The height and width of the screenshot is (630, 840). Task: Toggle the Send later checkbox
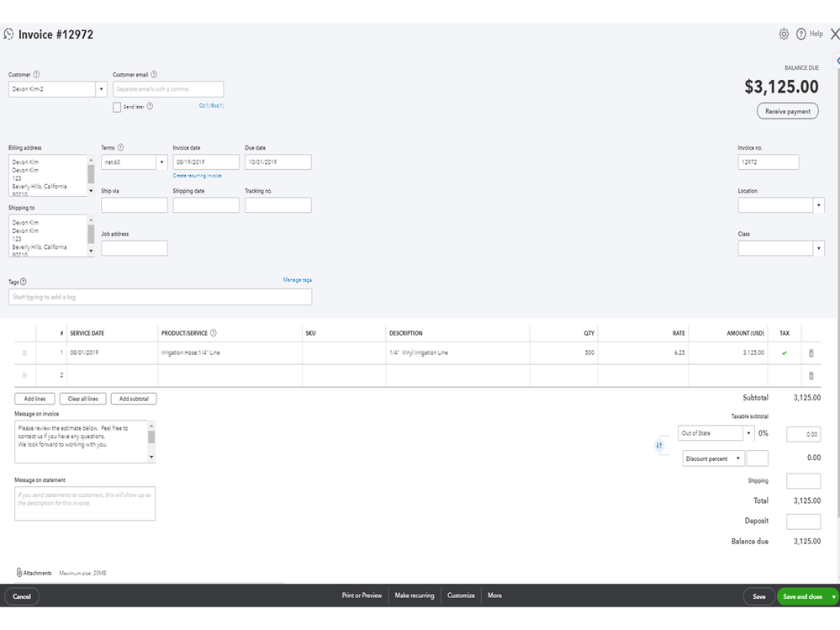point(117,107)
